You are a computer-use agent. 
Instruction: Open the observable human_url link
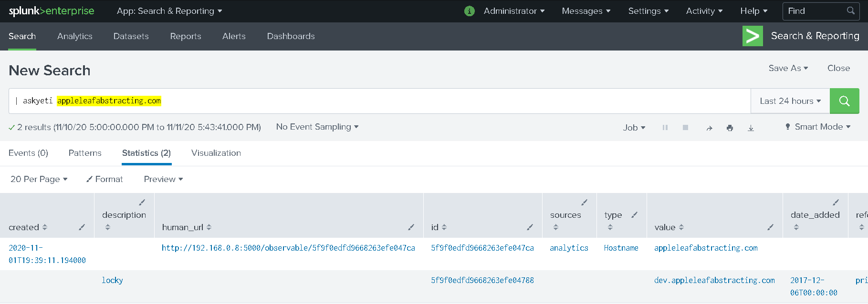click(x=288, y=248)
